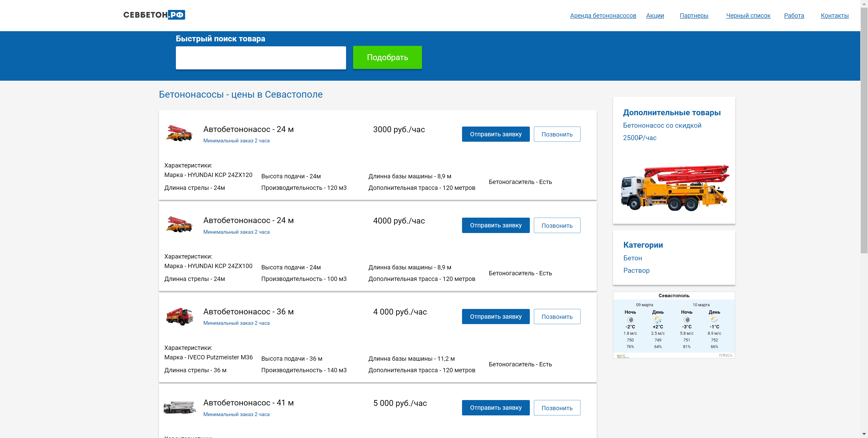Open Черный список from top navigation
This screenshot has width=868, height=438.
point(748,16)
